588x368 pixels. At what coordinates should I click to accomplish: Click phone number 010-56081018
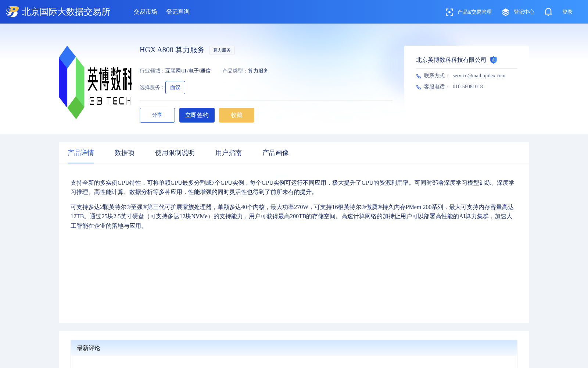pos(468,87)
